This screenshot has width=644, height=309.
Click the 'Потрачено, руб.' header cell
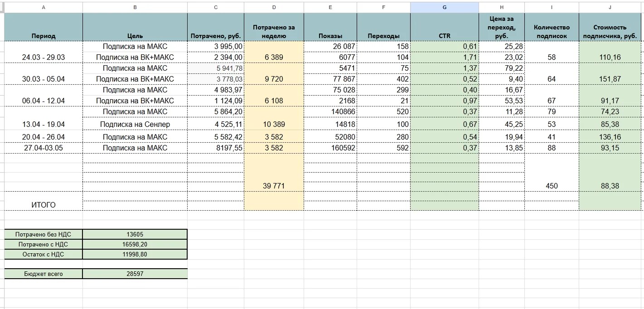[x=216, y=27]
